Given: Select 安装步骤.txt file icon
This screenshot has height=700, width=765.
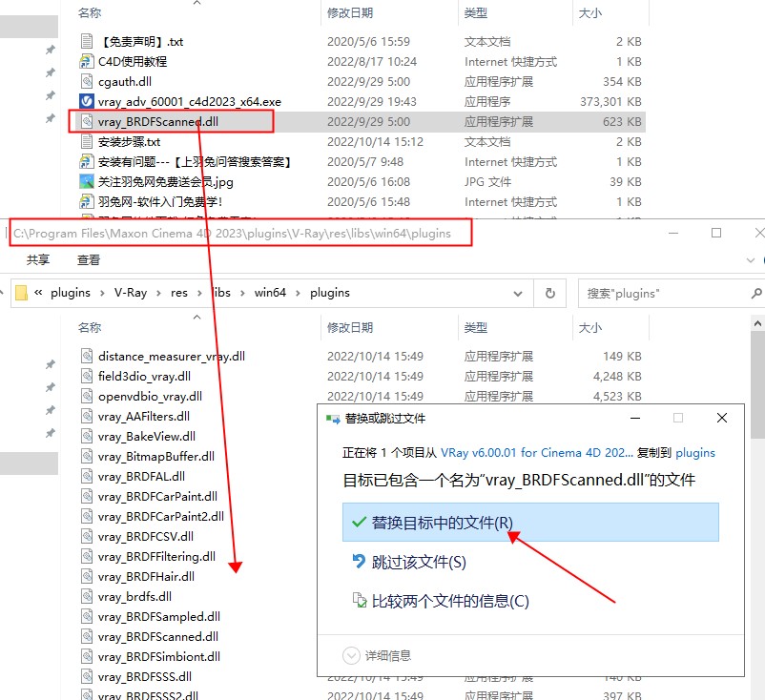Looking at the screenshot, I should coord(87,141).
